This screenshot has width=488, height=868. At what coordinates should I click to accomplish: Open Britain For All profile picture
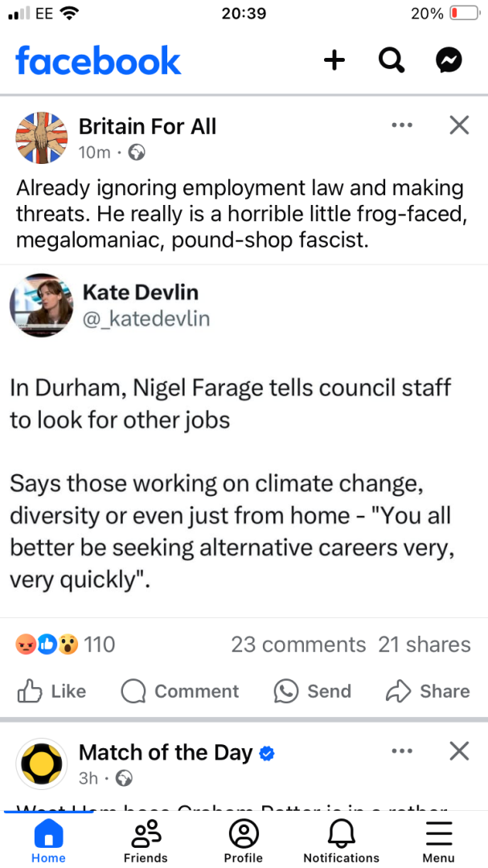pyautogui.click(x=42, y=137)
